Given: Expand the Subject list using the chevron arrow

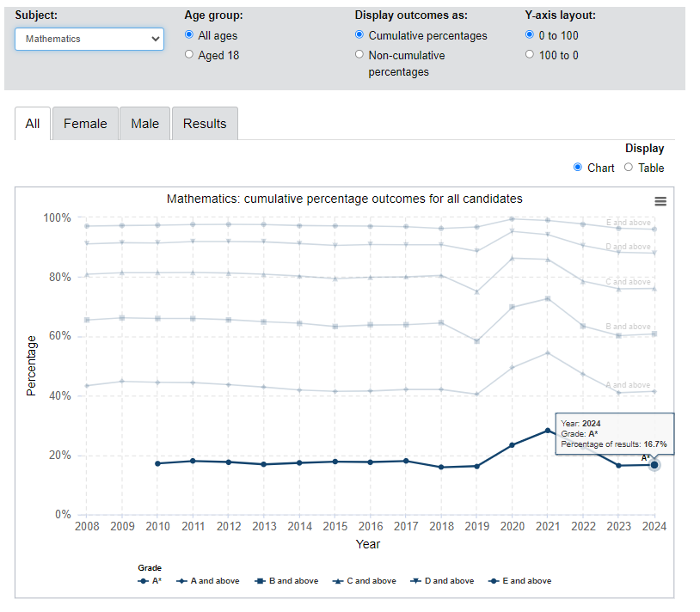Looking at the screenshot, I should tap(156, 39).
